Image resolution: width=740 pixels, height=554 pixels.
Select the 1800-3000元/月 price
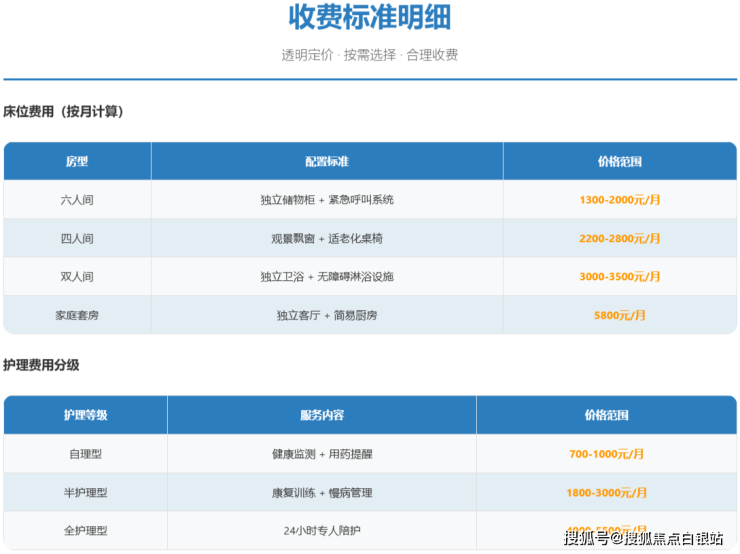point(607,493)
